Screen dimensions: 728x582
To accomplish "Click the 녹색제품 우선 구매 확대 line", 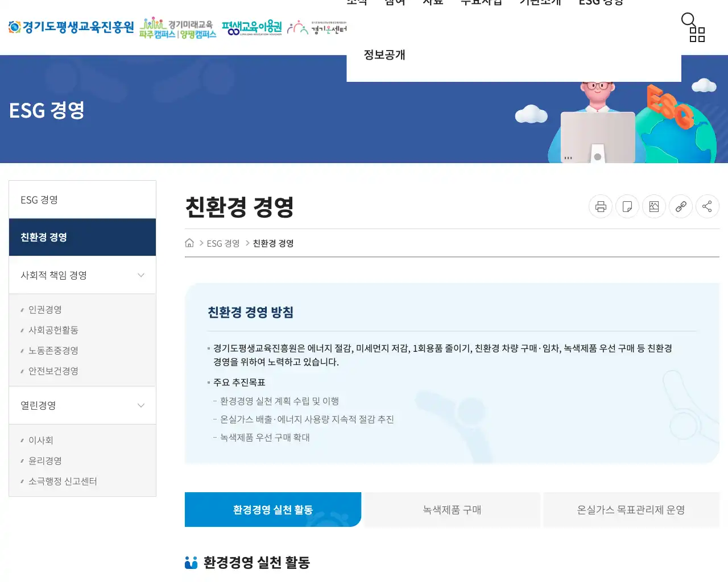I will point(265,437).
